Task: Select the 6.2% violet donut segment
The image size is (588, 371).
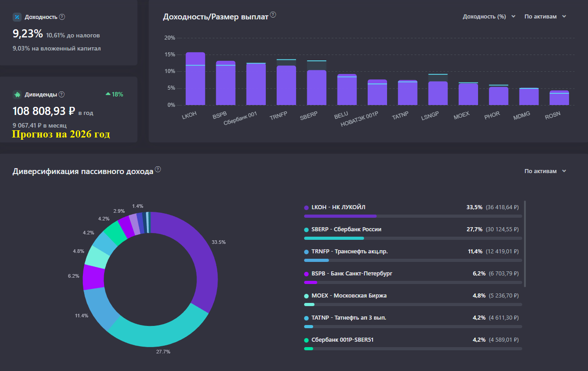Action: 93,276
